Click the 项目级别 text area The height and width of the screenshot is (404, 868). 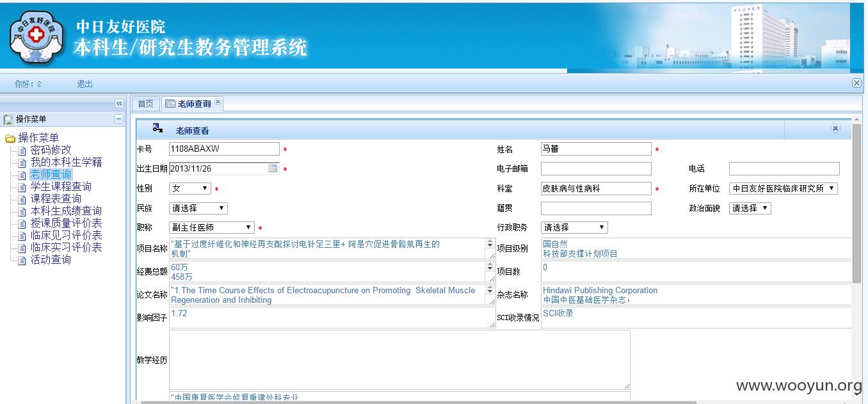pos(696,248)
